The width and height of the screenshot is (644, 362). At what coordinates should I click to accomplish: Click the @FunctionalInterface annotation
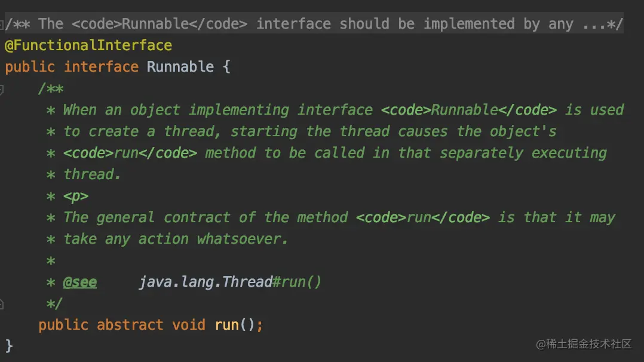pos(88,45)
